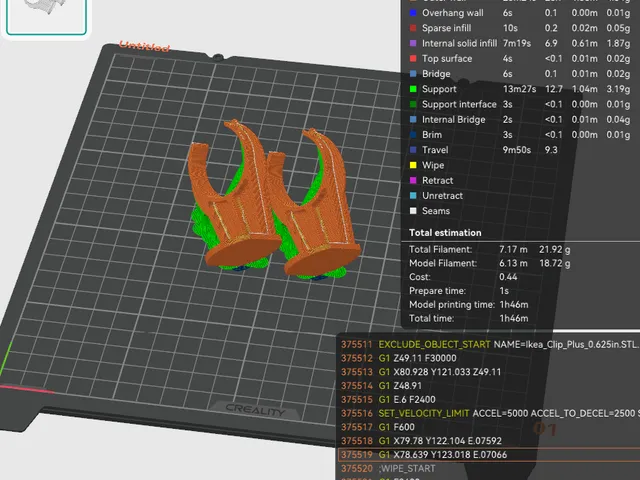Click the Travel color swatch

[x=413, y=150]
